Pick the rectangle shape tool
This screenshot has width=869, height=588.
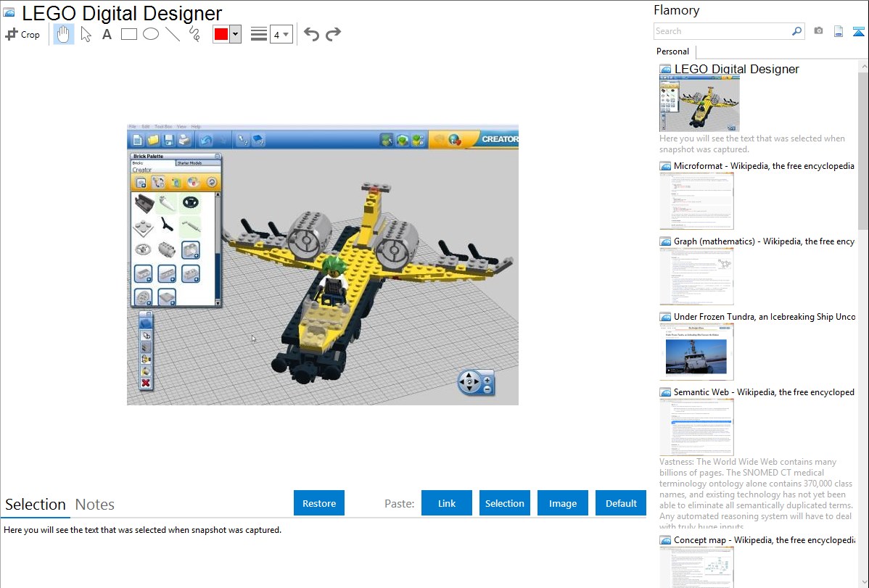pyautogui.click(x=129, y=34)
